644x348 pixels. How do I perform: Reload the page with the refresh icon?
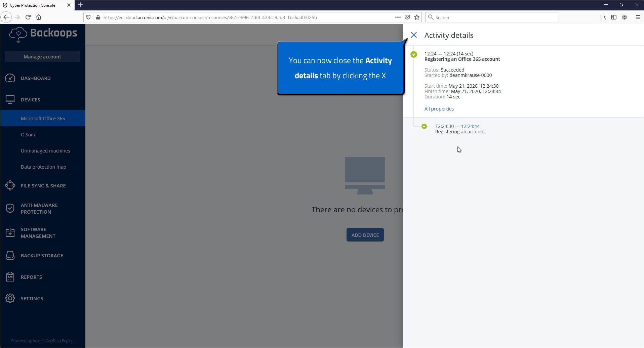coord(28,17)
